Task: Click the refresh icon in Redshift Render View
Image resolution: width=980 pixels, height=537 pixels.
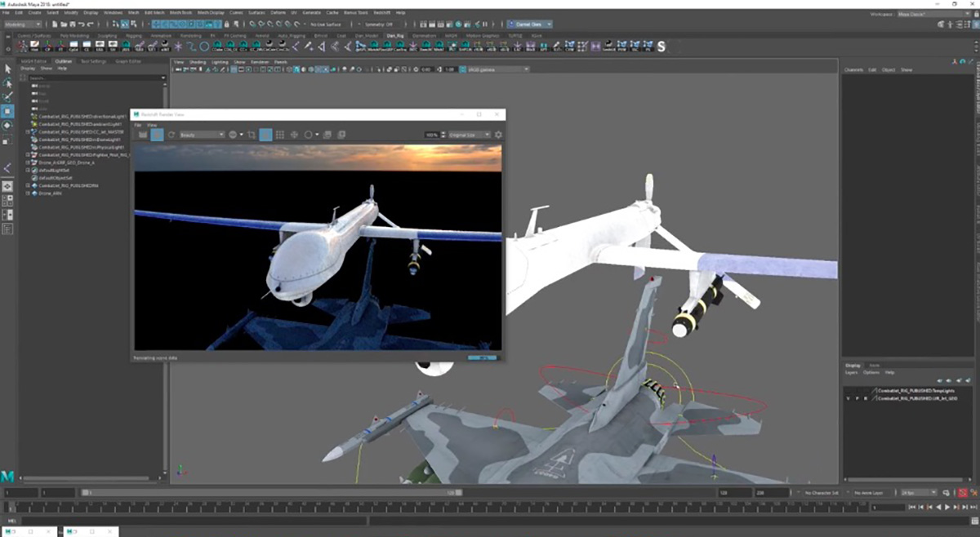Action: pos(171,135)
